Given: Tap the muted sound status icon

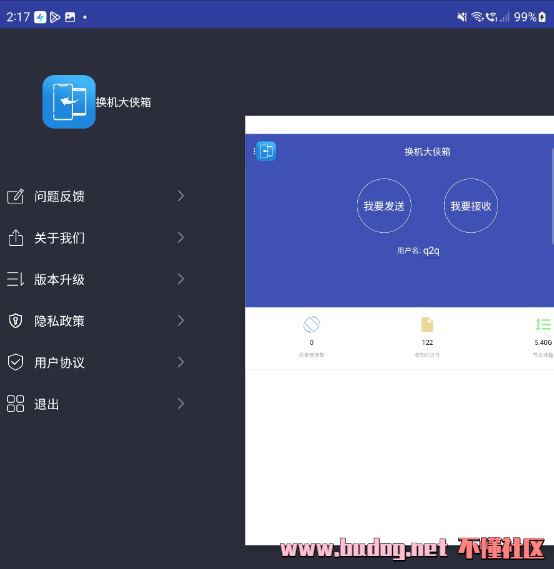Looking at the screenshot, I should 462,17.
